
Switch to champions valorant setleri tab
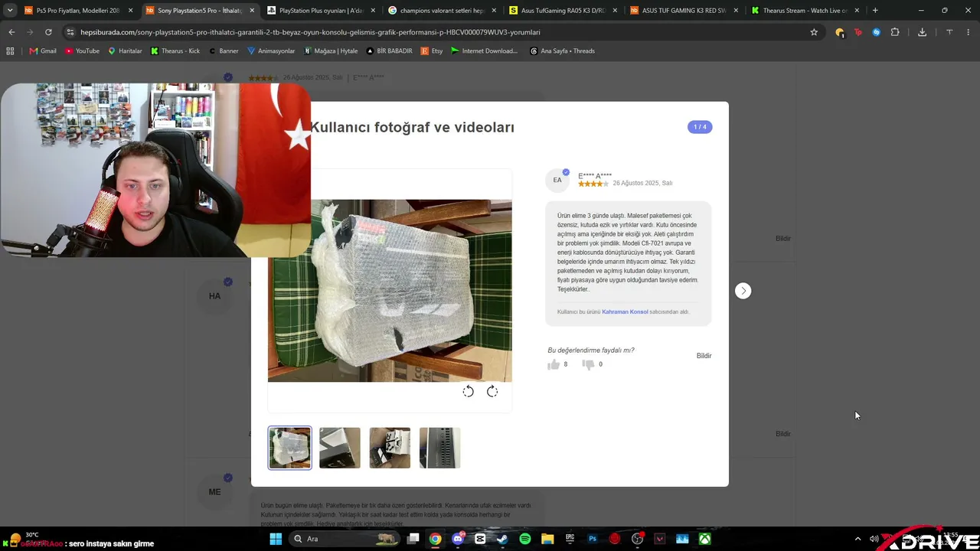[443, 11]
